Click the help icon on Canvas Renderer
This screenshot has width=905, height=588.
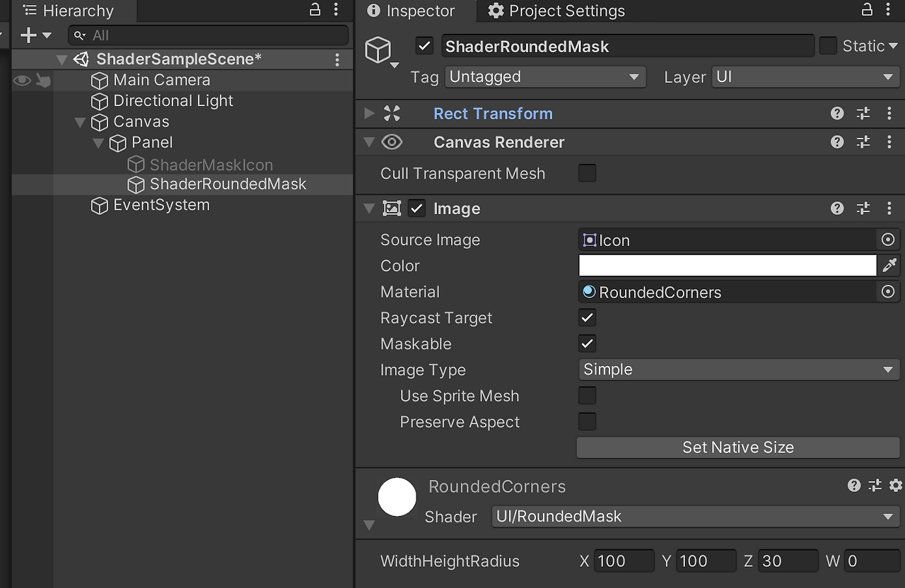pyautogui.click(x=837, y=142)
